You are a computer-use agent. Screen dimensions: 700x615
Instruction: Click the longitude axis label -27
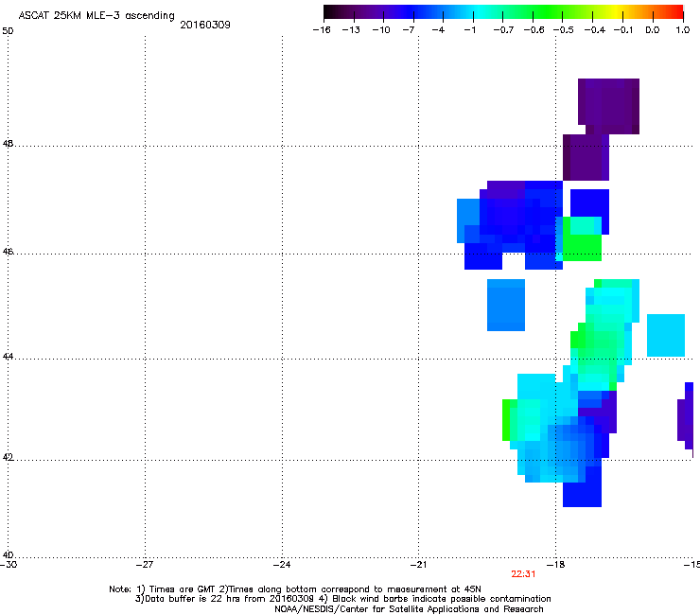coord(144,565)
